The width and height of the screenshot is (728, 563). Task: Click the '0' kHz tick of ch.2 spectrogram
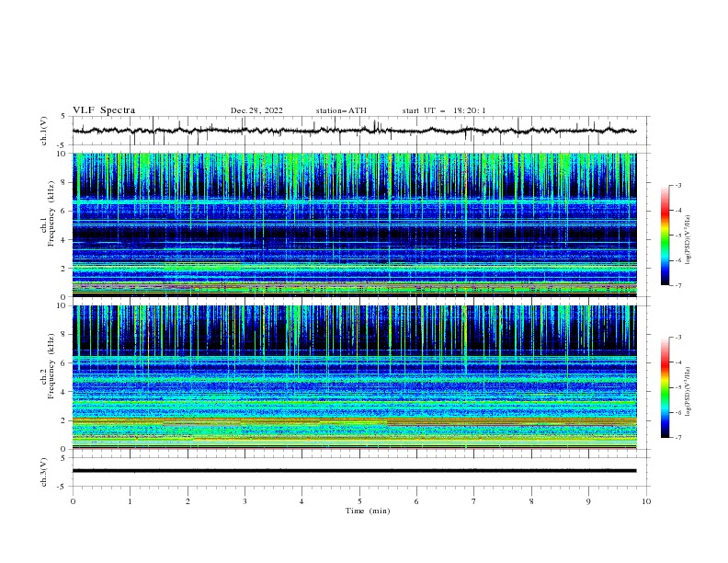[63, 449]
